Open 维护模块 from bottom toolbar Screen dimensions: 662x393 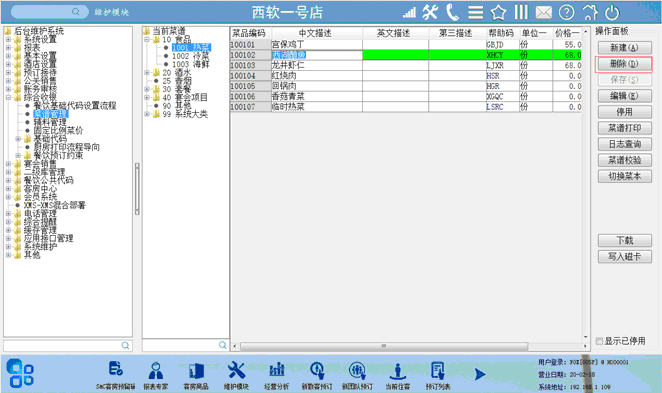[236, 375]
